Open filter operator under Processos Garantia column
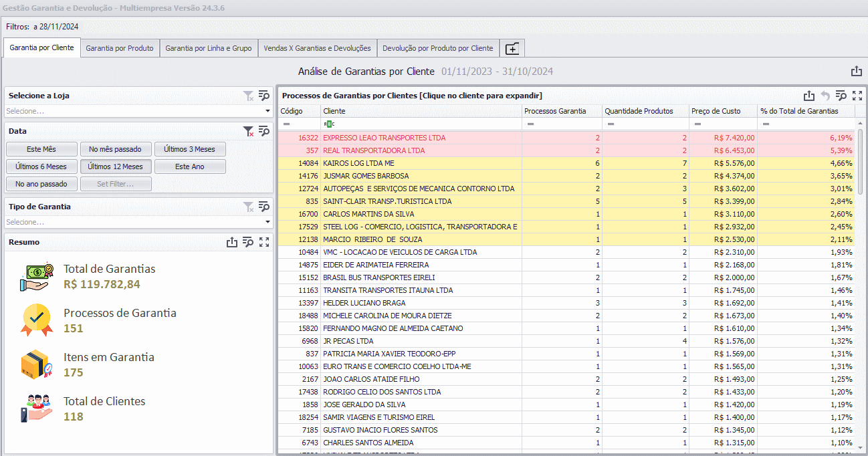Screen dimensions: 868x456 (530, 124)
